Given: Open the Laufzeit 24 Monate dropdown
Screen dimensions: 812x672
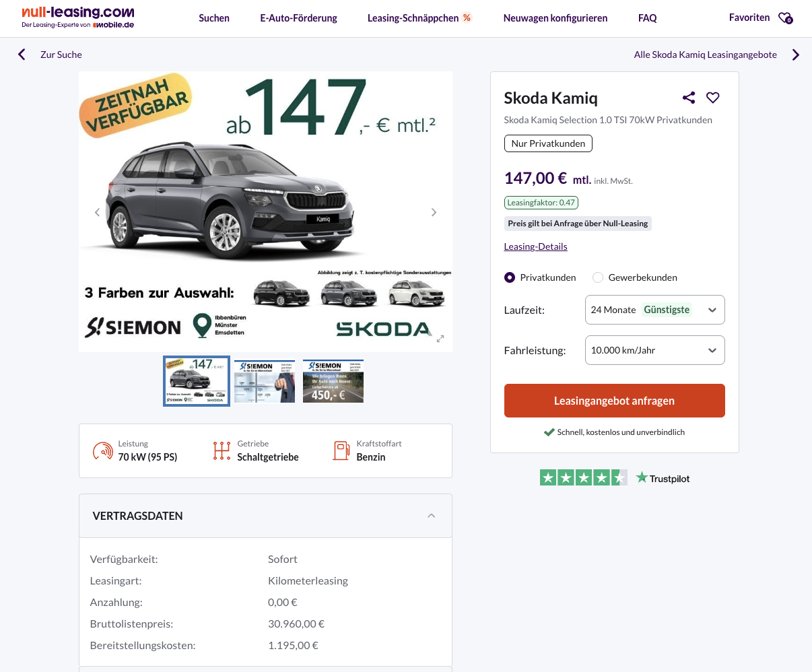Looking at the screenshot, I should (x=654, y=310).
